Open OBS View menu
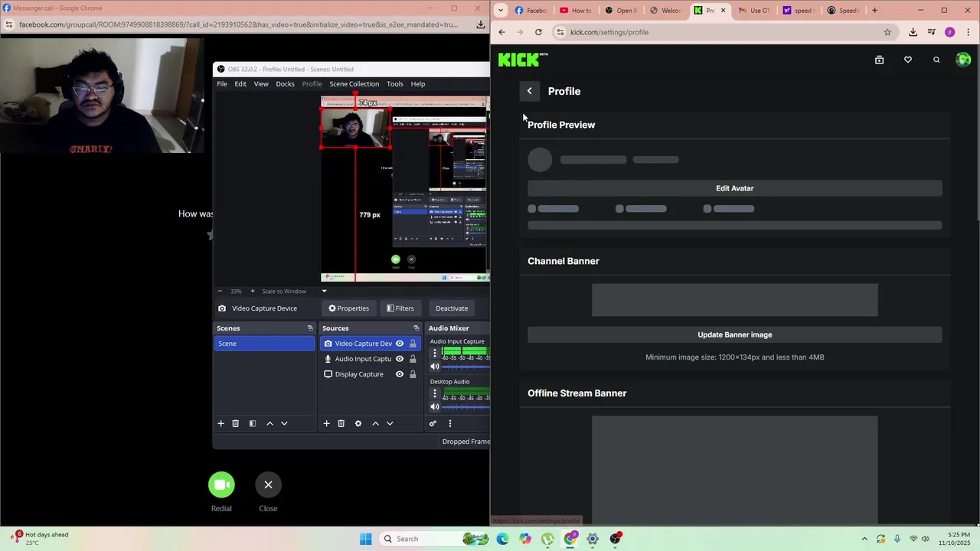 [261, 84]
